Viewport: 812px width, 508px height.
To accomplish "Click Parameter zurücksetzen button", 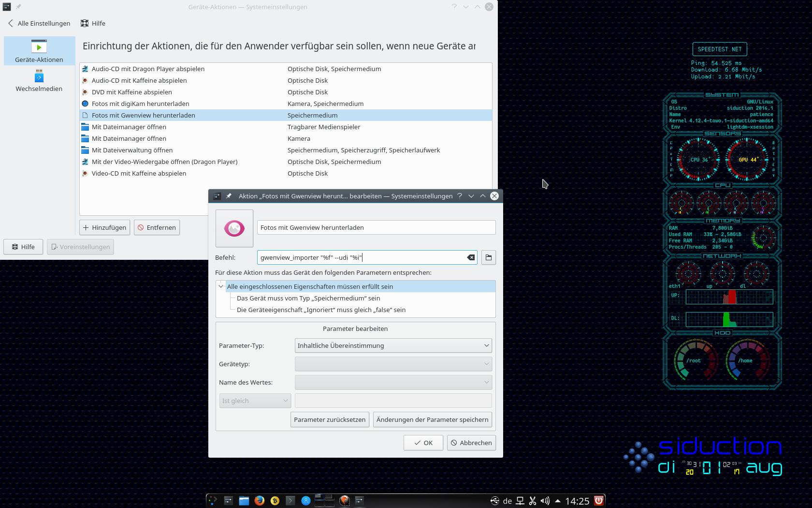I will (x=330, y=419).
